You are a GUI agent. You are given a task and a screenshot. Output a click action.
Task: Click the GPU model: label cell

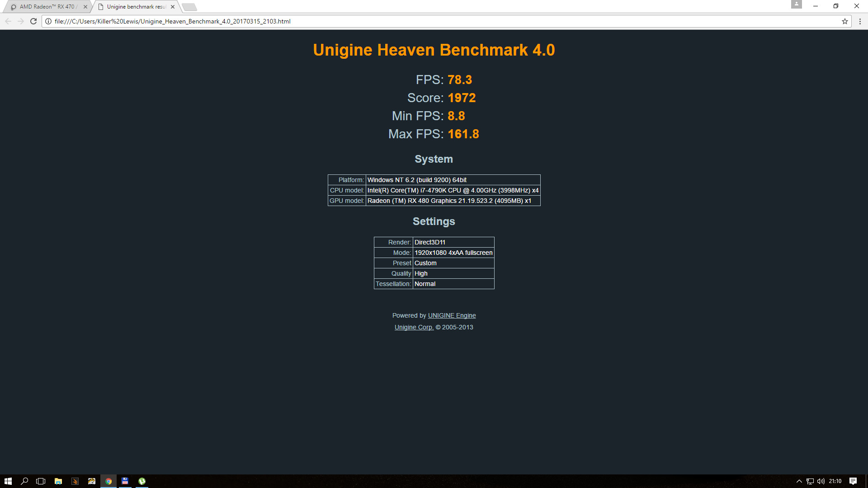(x=347, y=201)
